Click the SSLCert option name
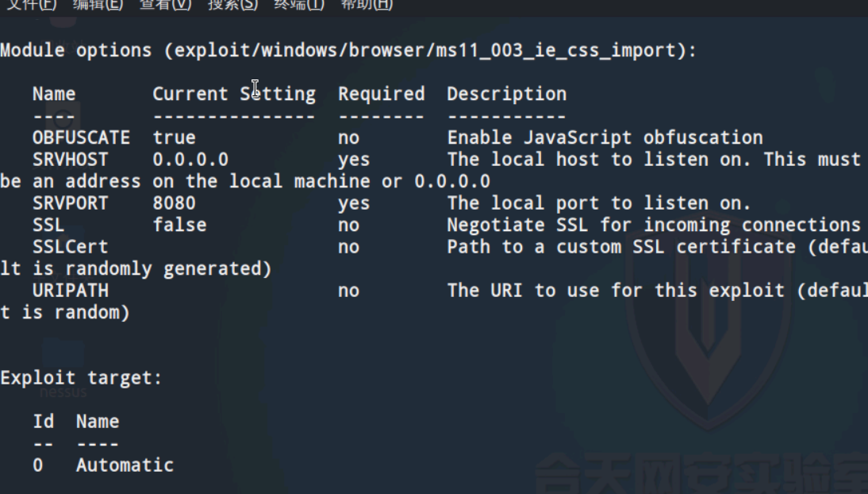Viewport: 868px width, 494px height. [x=71, y=247]
